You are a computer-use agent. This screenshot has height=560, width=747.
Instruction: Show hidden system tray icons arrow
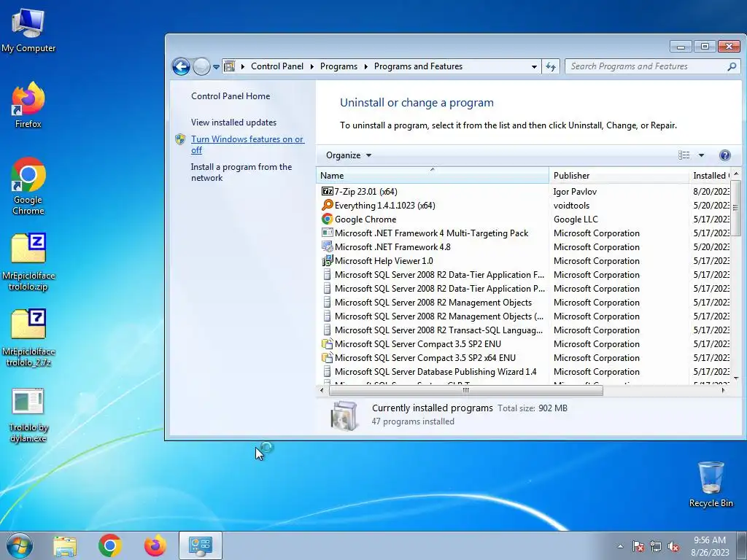620,546
